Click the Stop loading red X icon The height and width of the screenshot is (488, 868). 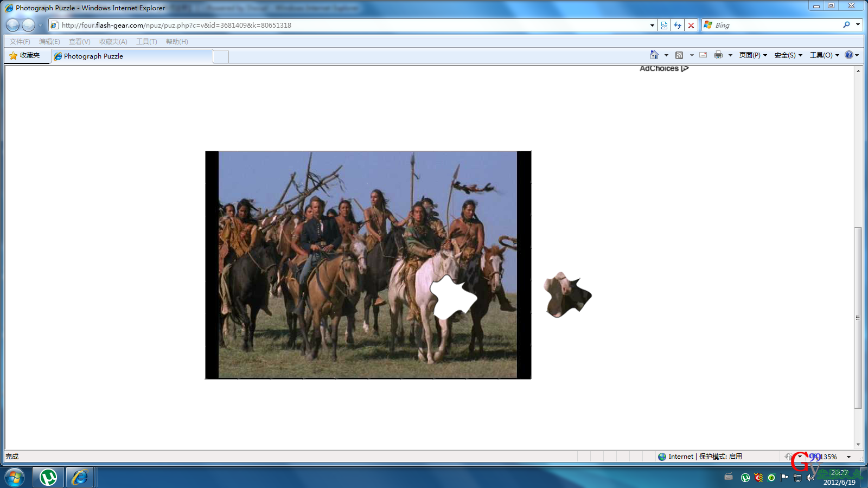(691, 25)
